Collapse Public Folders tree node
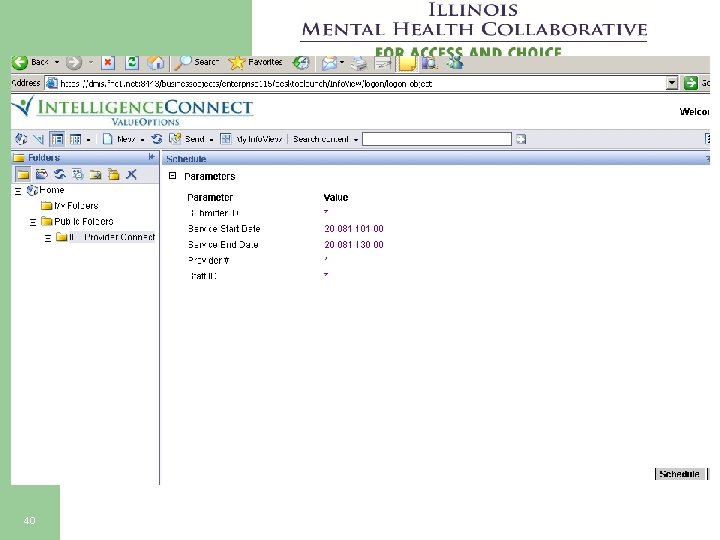 pyautogui.click(x=33, y=222)
